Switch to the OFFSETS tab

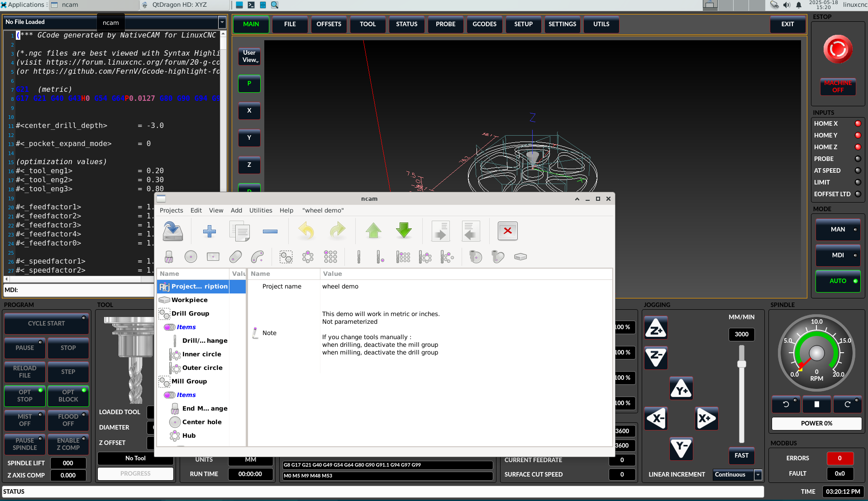click(x=329, y=24)
